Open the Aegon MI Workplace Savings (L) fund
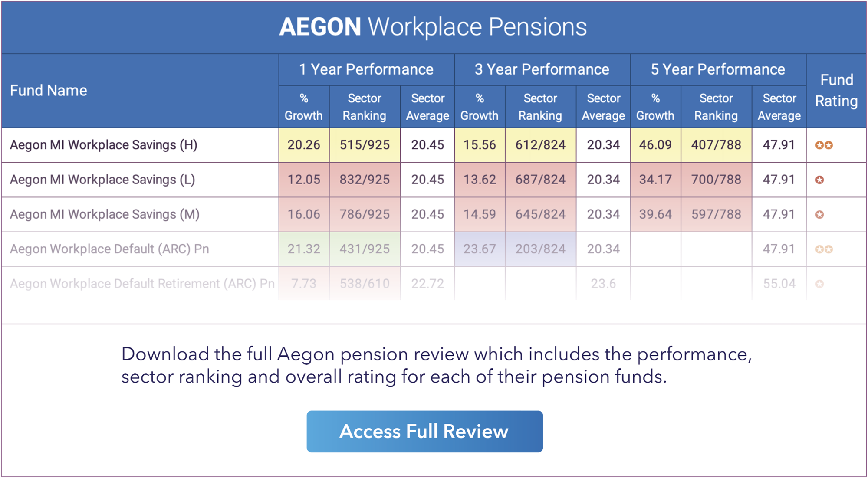Image resolution: width=868 pixels, height=478 pixels. [102, 180]
